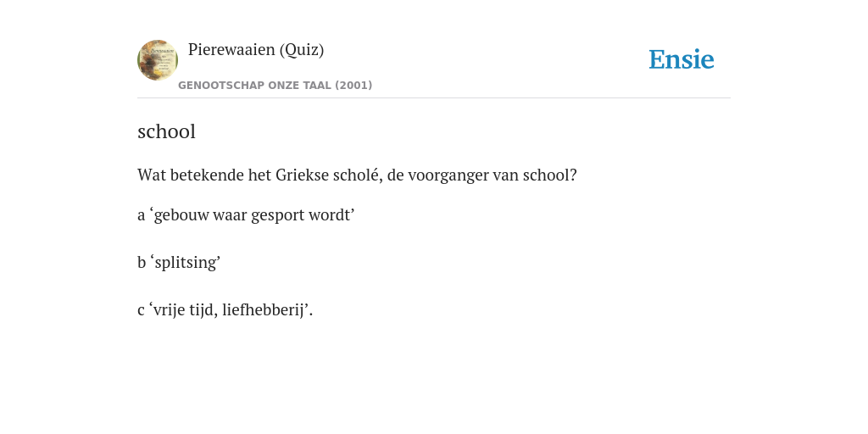Open the Genootschap Onze Taal source link
This screenshot has height=434, width=868.
click(x=275, y=86)
